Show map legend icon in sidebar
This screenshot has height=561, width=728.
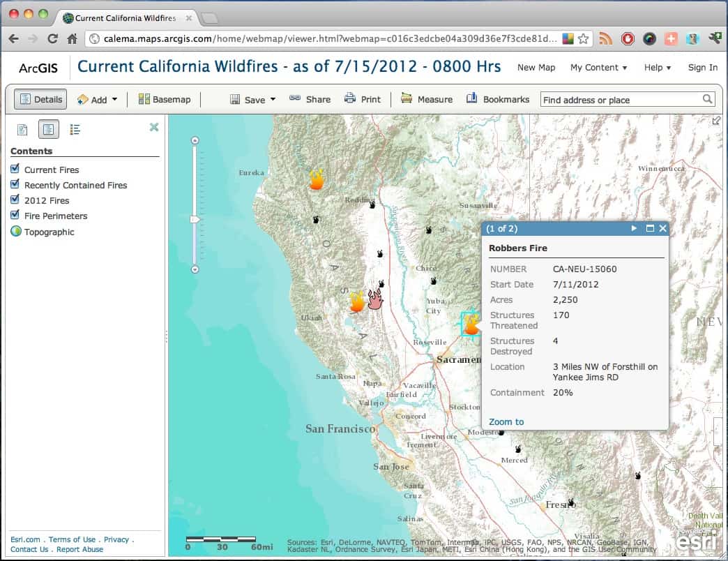pos(75,129)
